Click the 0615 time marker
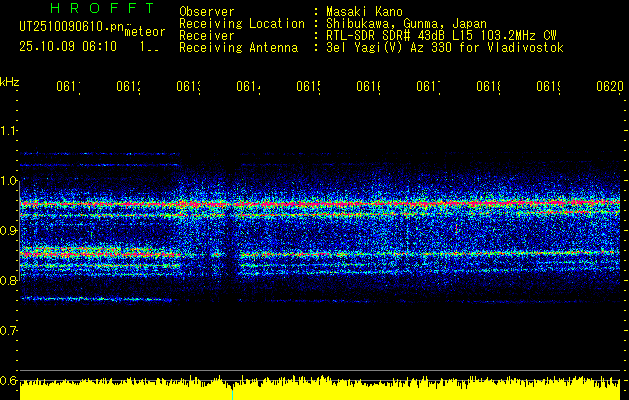 tap(308, 86)
